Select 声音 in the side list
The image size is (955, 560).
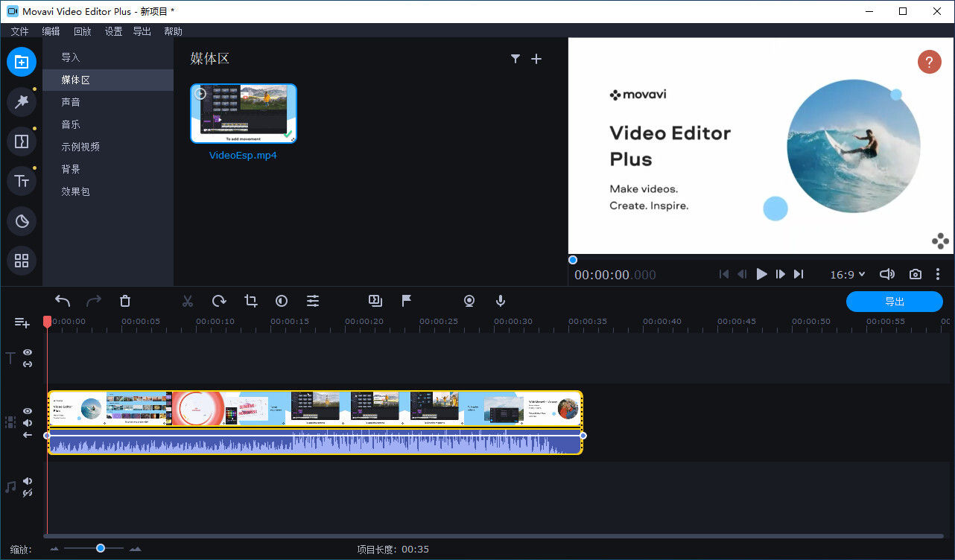pyautogui.click(x=108, y=102)
